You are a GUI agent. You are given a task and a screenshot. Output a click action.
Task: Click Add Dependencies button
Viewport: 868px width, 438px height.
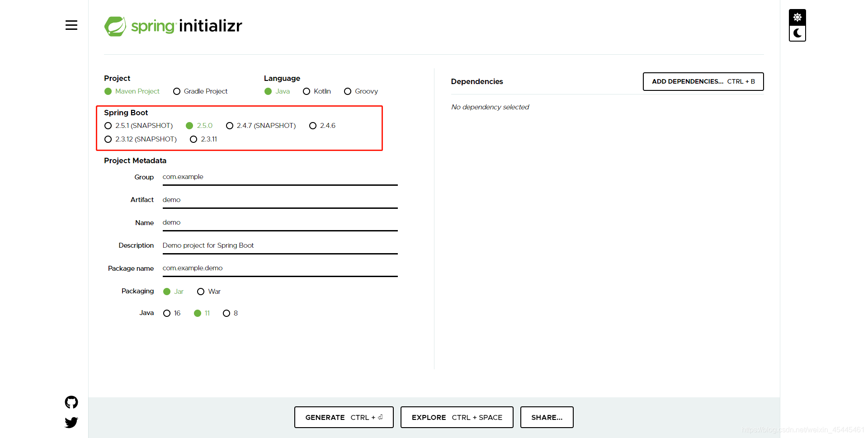[x=703, y=81]
